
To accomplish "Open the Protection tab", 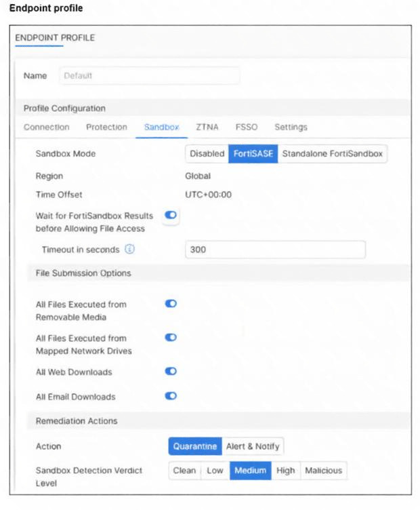I will (106, 127).
